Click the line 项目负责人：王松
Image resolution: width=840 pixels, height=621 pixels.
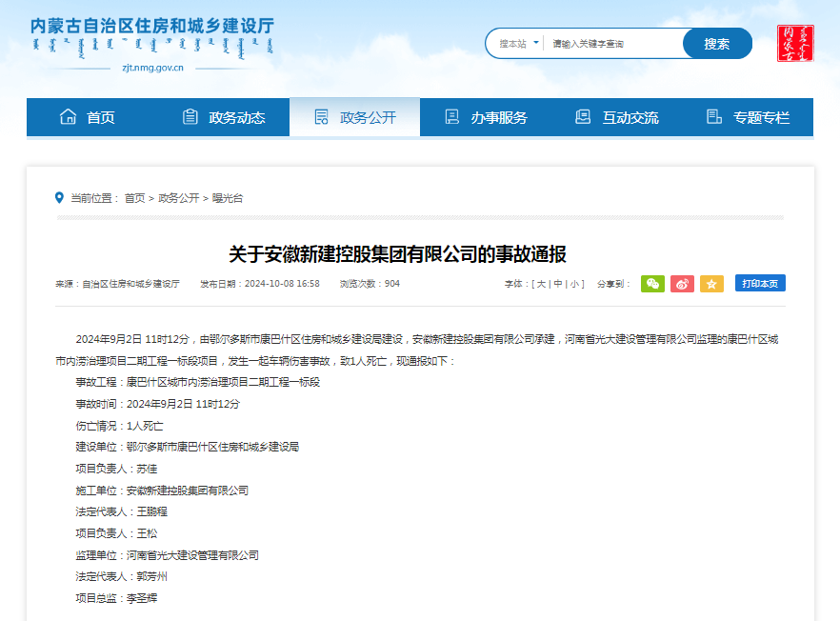click(x=116, y=533)
